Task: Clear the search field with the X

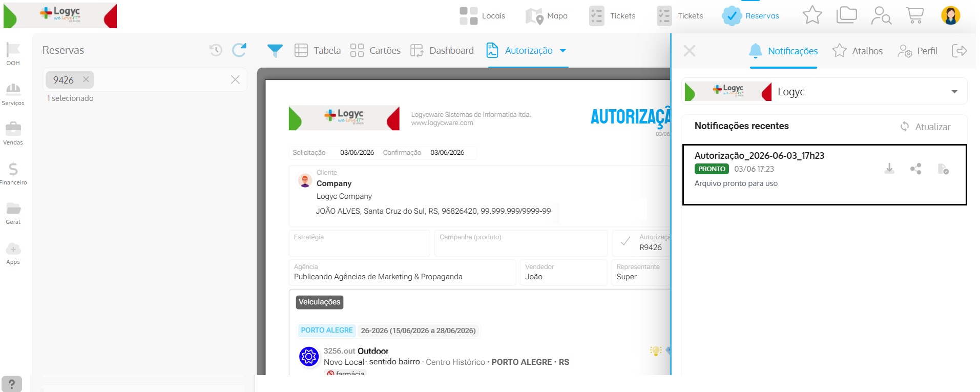Action: [235, 79]
